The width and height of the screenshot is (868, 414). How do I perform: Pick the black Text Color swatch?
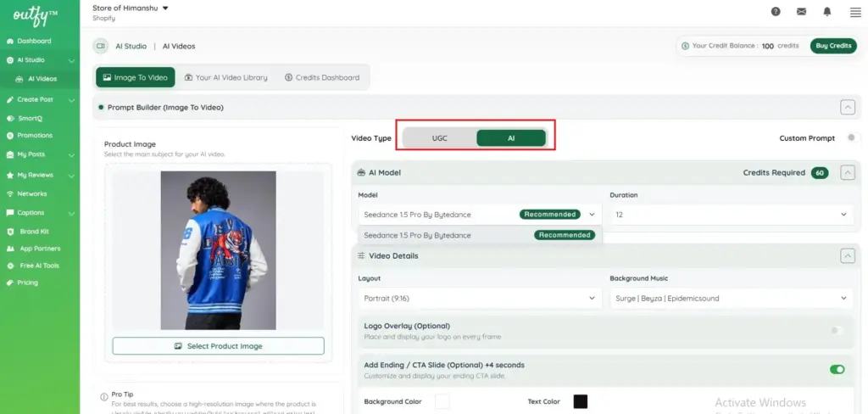(x=580, y=401)
